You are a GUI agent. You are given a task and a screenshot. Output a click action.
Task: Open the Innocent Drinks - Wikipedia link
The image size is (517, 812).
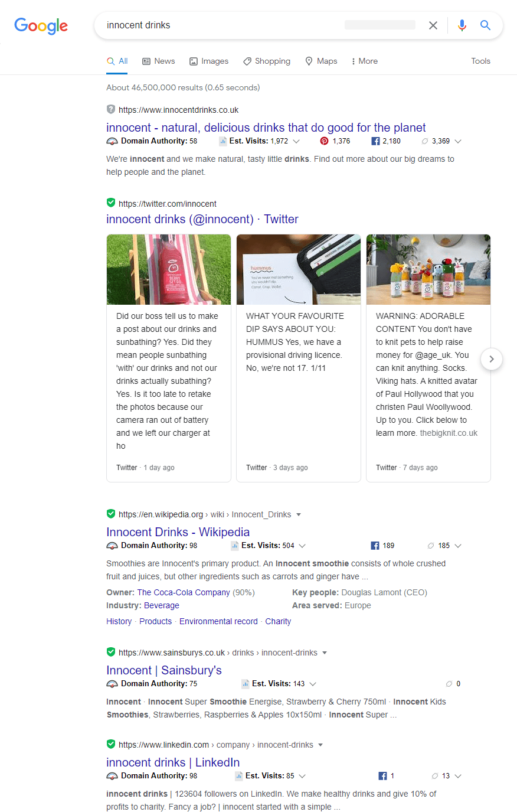(x=178, y=531)
